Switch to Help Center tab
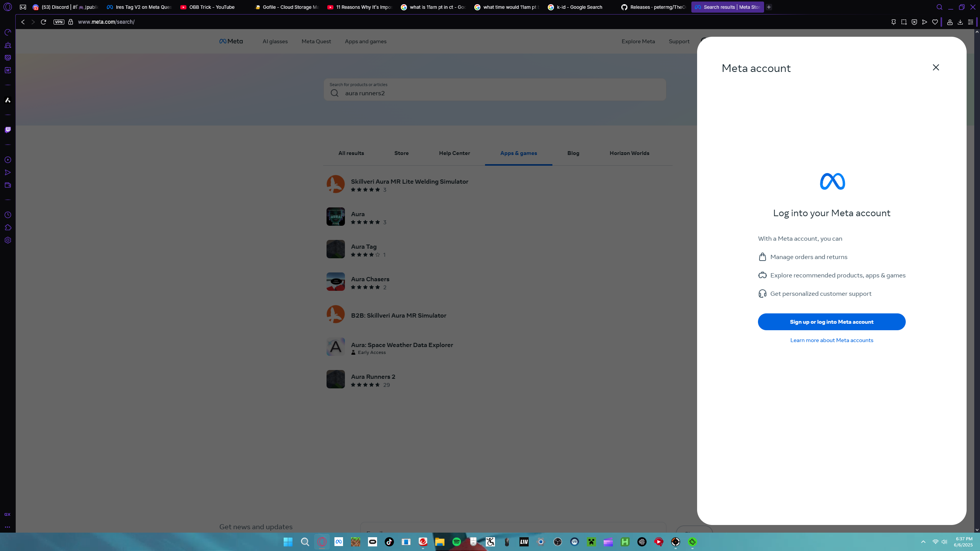Image resolution: width=980 pixels, height=551 pixels. [454, 153]
